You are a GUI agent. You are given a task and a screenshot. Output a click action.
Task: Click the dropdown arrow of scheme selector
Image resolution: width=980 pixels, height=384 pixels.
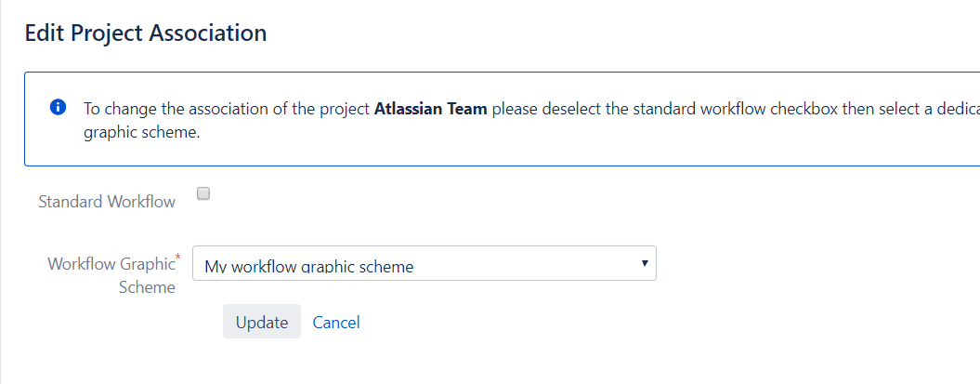(644, 263)
